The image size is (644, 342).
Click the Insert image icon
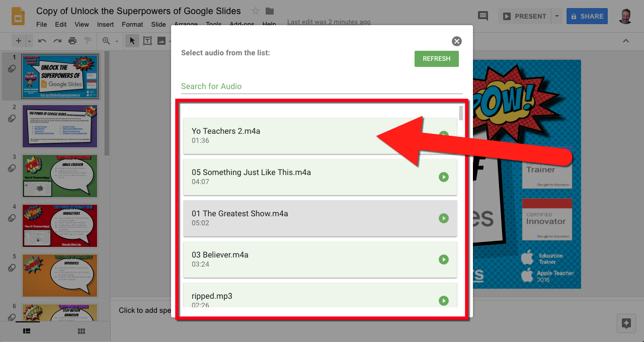(162, 41)
